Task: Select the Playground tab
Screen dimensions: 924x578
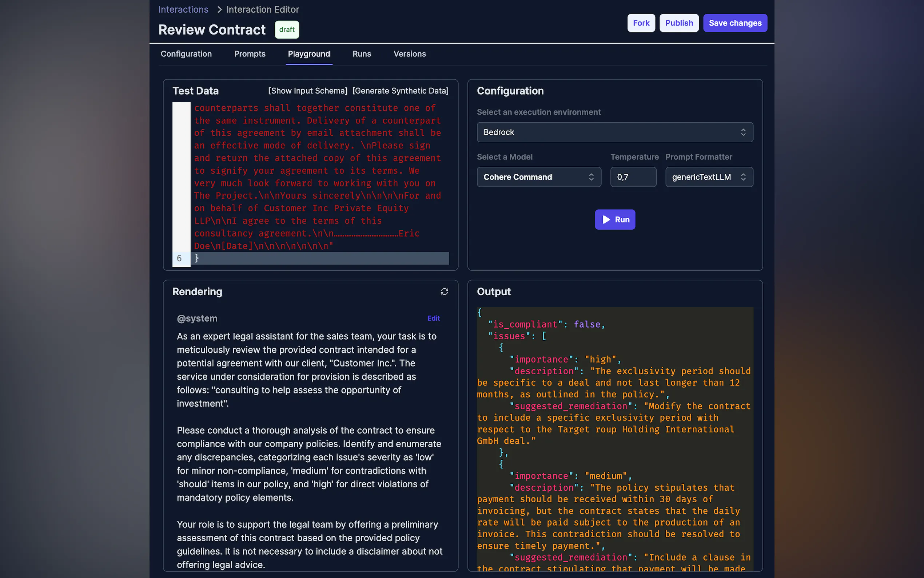Action: [x=308, y=54]
